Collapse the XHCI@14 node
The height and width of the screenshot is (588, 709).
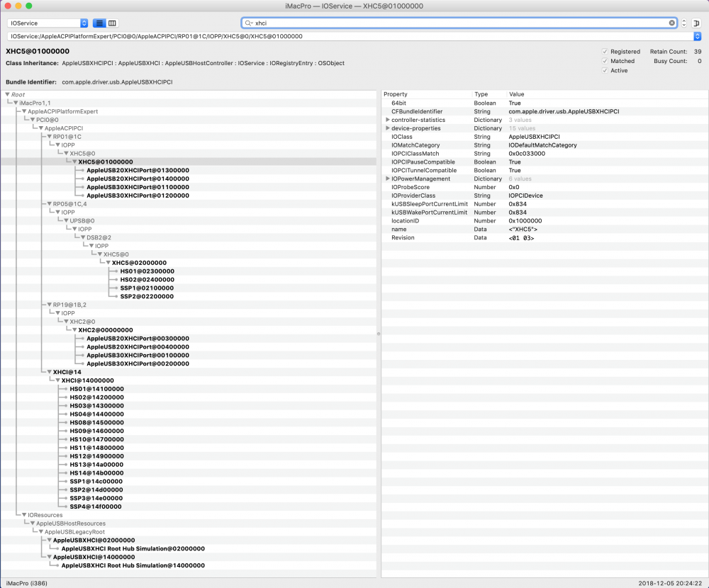[50, 372]
